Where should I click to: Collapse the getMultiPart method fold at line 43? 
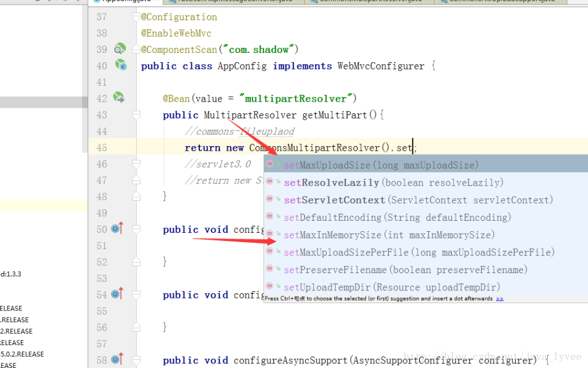tap(137, 115)
